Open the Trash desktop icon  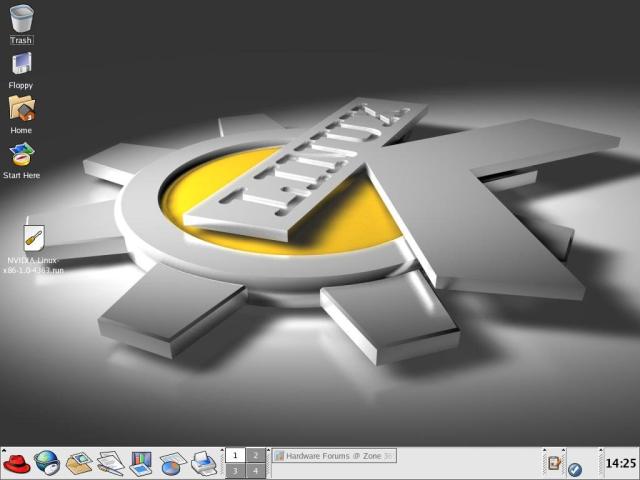click(21, 18)
